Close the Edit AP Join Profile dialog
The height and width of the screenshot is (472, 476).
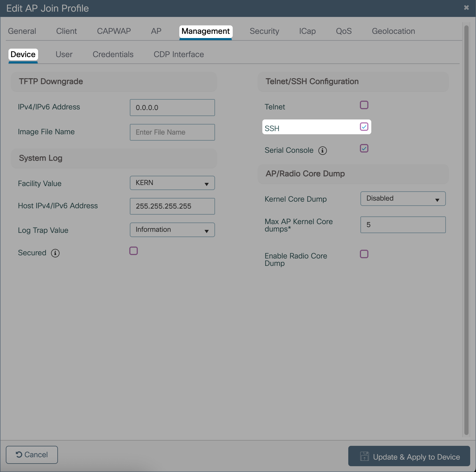(466, 8)
